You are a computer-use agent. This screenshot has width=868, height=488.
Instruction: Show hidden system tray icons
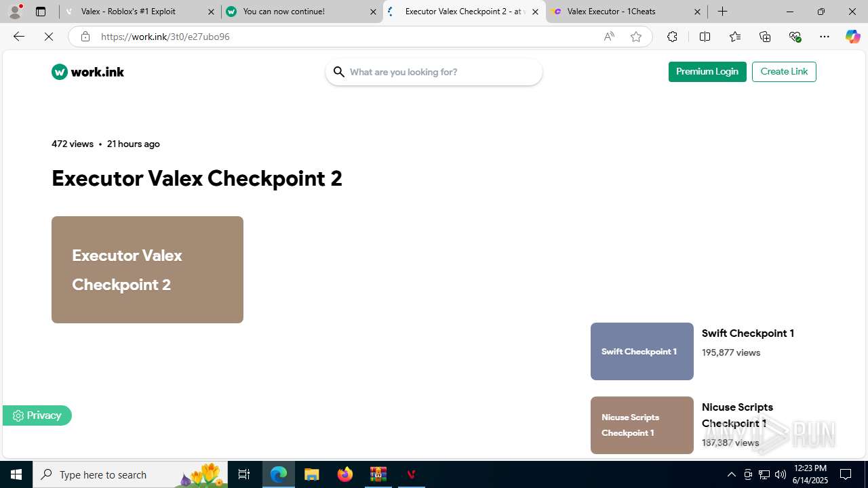[x=731, y=474]
